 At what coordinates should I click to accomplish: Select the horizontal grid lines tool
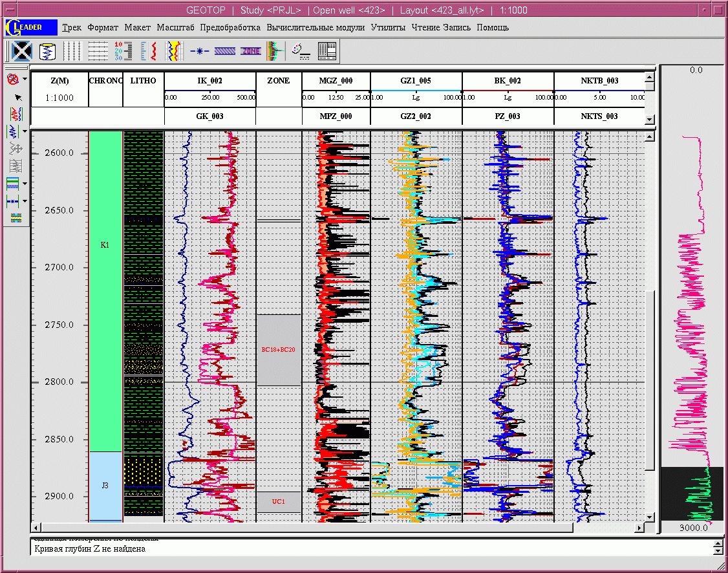pos(98,51)
